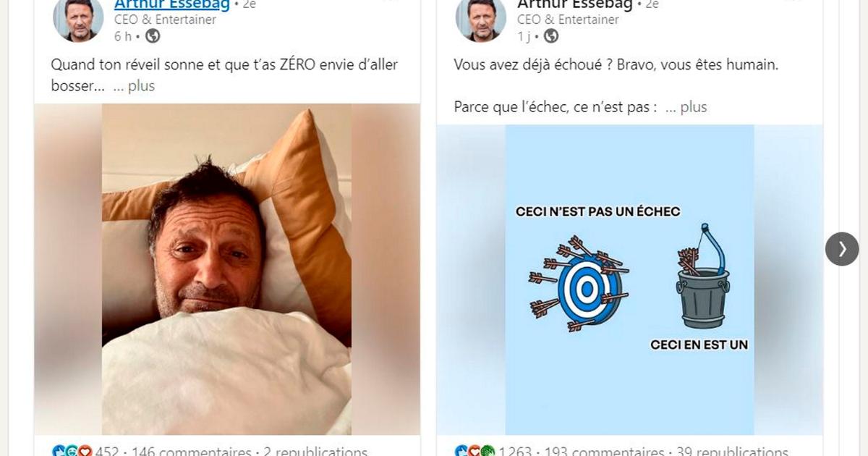Open the selfie photo in bed
The image size is (868, 456).
(x=227, y=269)
